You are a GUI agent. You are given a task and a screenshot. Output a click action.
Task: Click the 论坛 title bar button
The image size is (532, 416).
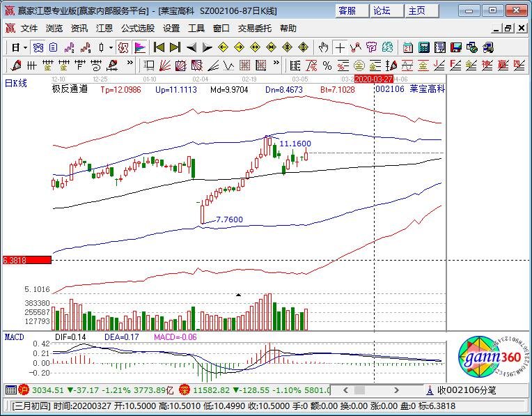pyautogui.click(x=386, y=11)
